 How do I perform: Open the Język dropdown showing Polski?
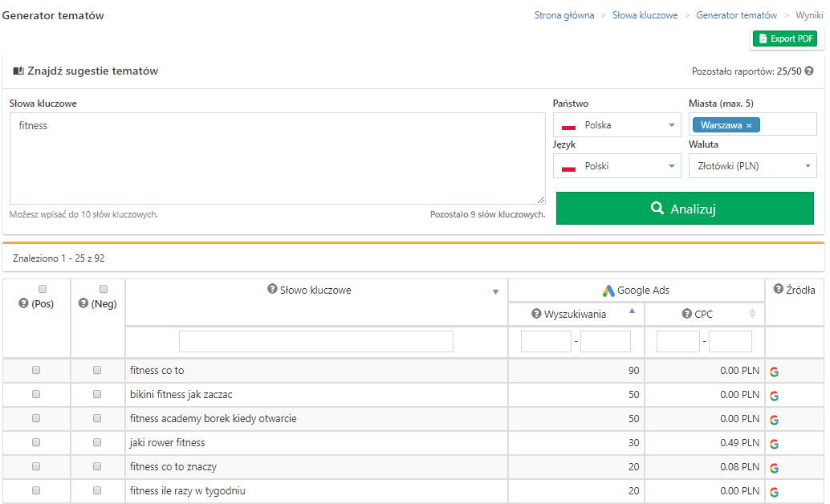tap(616, 166)
